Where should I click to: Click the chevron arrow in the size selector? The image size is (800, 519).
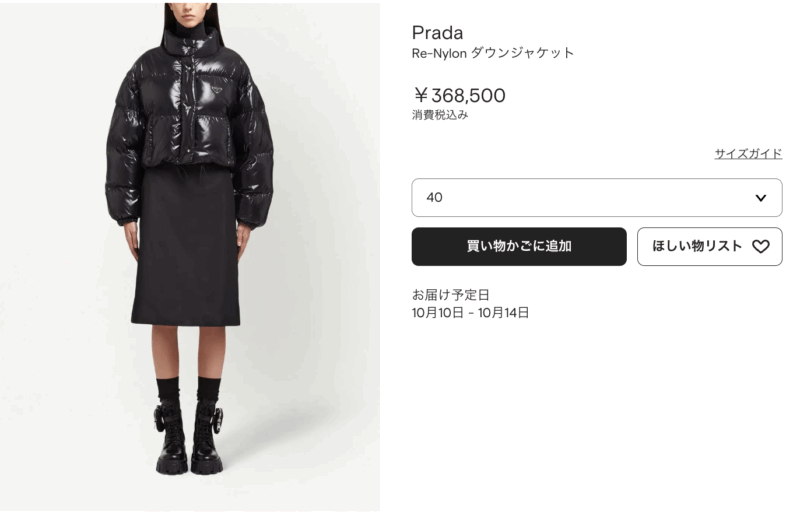tap(760, 197)
